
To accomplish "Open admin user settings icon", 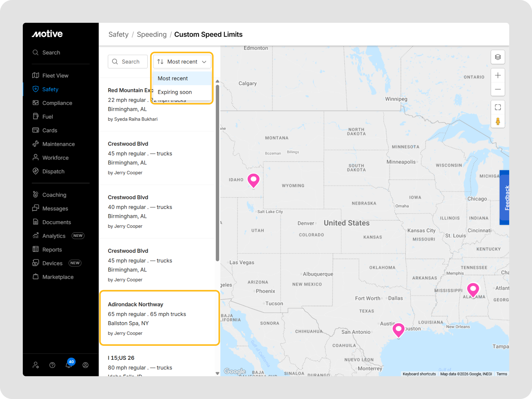I will 36,365.
